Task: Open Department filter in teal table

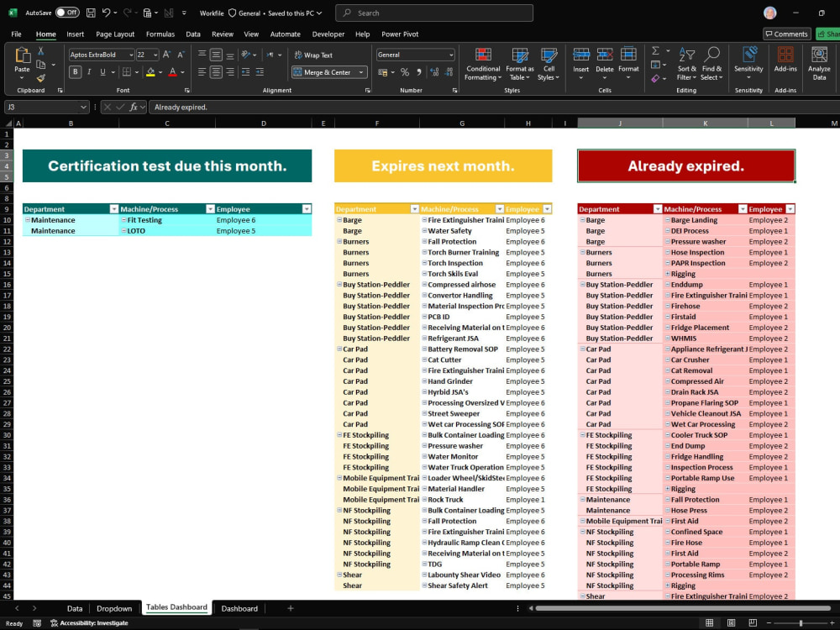Action: coord(113,209)
